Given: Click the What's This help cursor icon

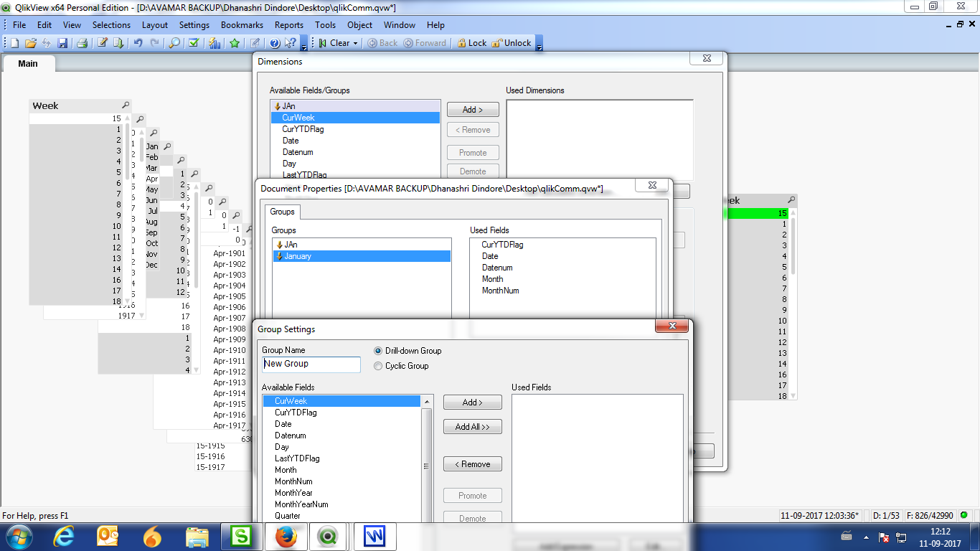Looking at the screenshot, I should click(291, 43).
